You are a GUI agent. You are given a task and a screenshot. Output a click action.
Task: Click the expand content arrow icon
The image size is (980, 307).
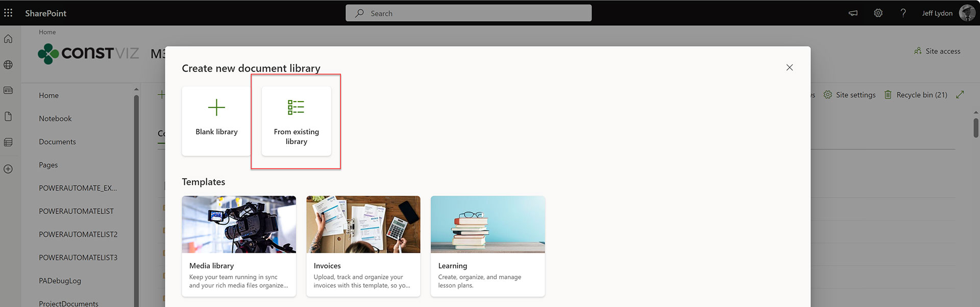(960, 95)
